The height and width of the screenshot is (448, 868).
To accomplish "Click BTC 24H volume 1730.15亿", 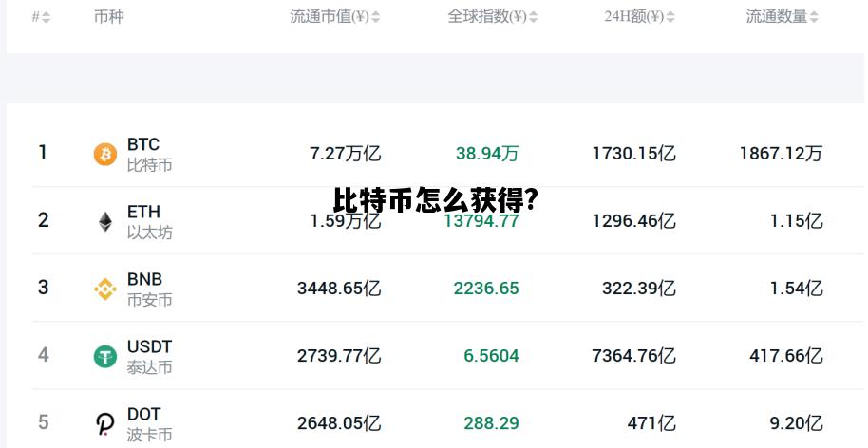I will click(633, 153).
